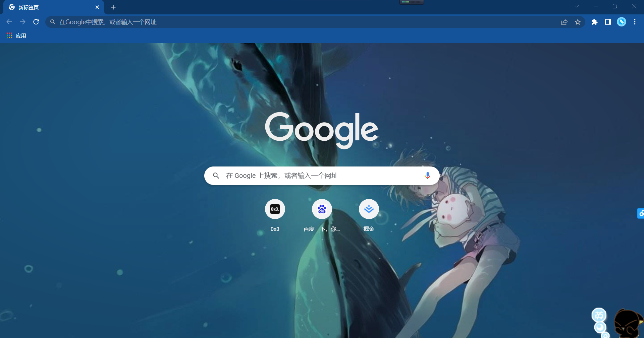Screen dimensions: 644x338
Task: Open the 百度一下 shortcut
Action: 322,215
